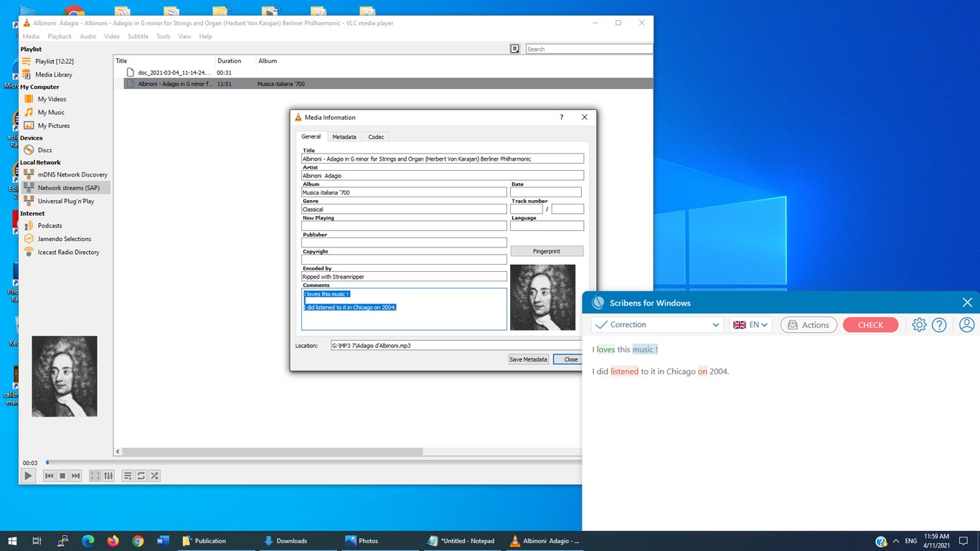Close the Scribens for Windows panel
Screen dimensions: 980x551
(967, 303)
